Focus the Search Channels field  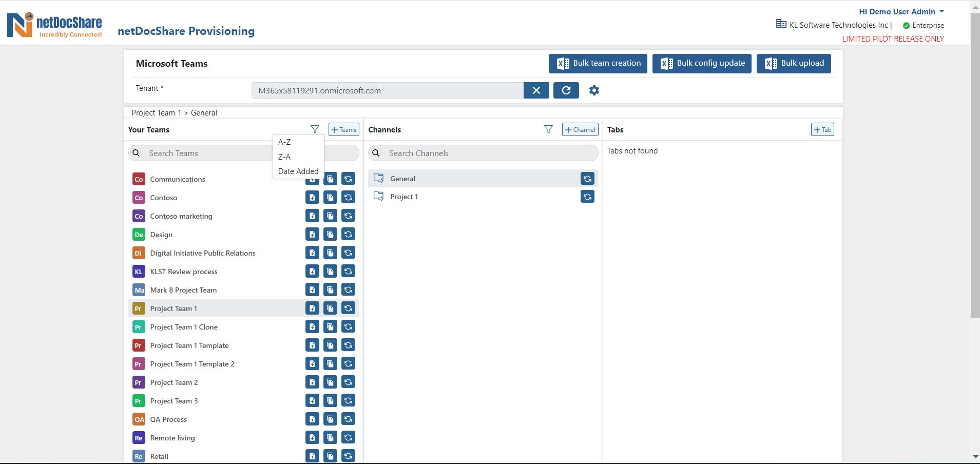click(x=483, y=153)
